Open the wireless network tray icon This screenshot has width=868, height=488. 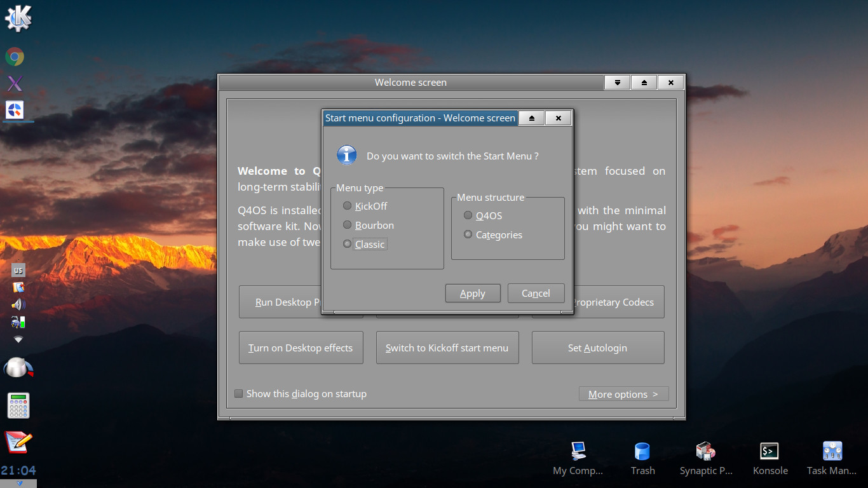[x=18, y=339]
